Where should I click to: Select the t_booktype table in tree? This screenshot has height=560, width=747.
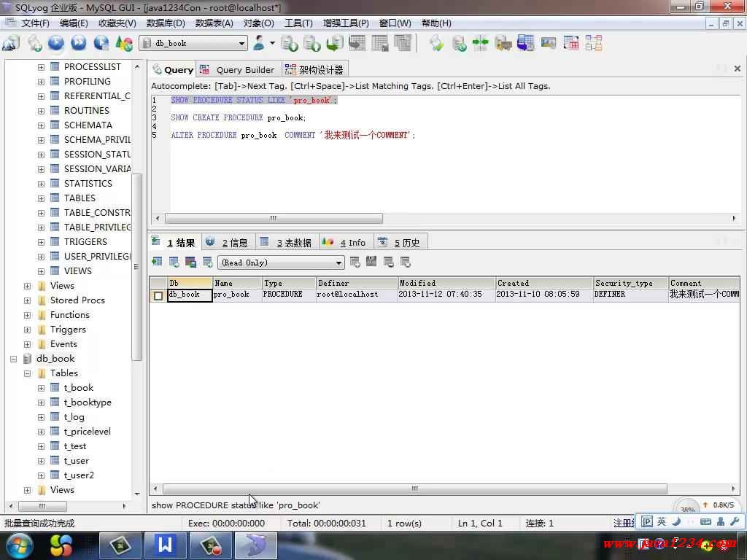point(88,402)
